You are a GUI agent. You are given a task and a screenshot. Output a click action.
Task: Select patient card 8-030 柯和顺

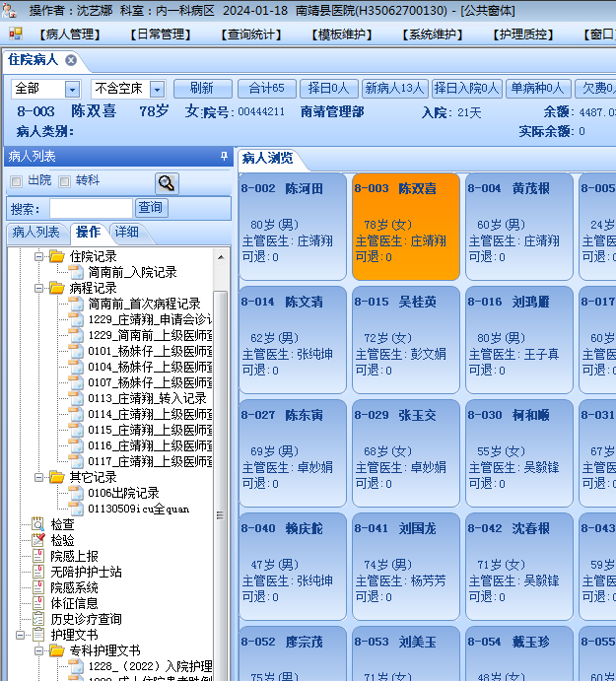click(519, 453)
